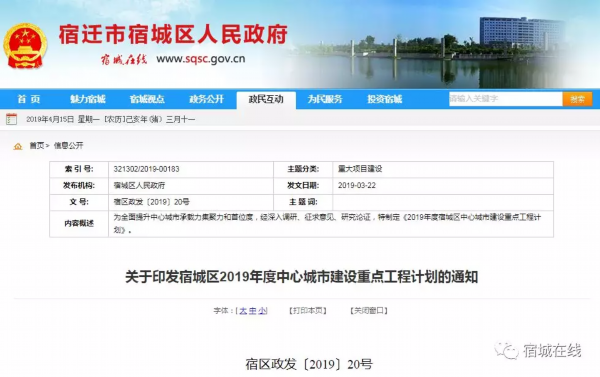This screenshot has width=600, height=377.
Task: Click the orange 搜索 button
Action: pos(577,99)
